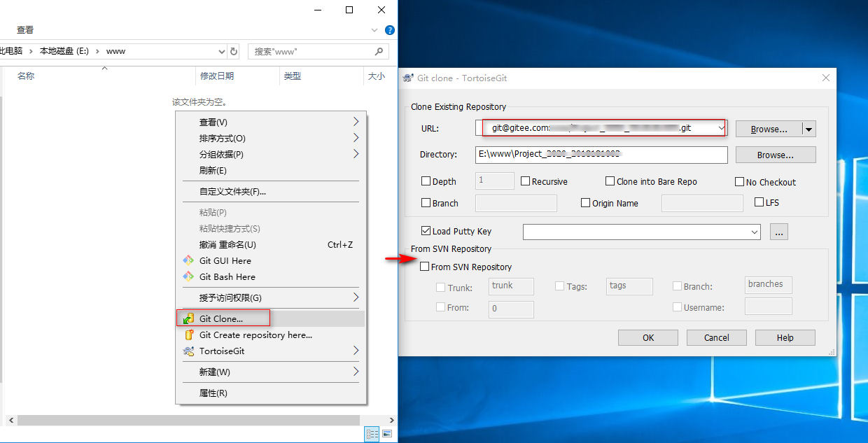The width and height of the screenshot is (868, 443).
Task: Click Browse next to Directory field
Action: point(776,155)
